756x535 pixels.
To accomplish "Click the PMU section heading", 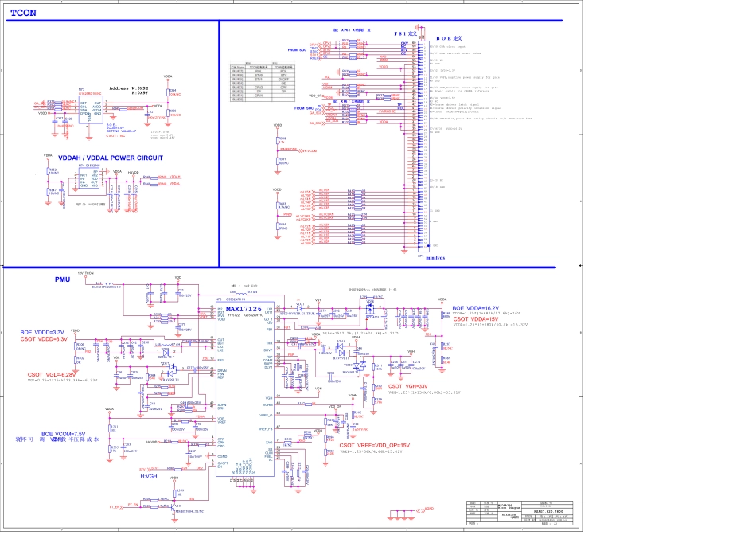I will click(x=63, y=279).
